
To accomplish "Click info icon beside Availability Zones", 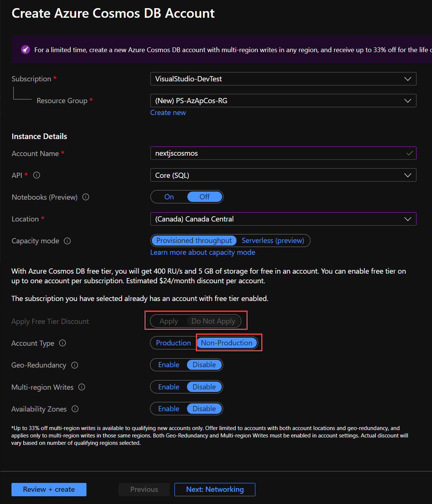I will [x=75, y=409].
